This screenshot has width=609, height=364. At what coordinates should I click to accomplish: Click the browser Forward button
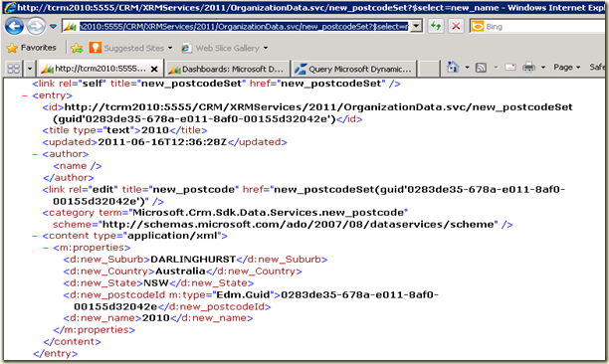coord(36,27)
